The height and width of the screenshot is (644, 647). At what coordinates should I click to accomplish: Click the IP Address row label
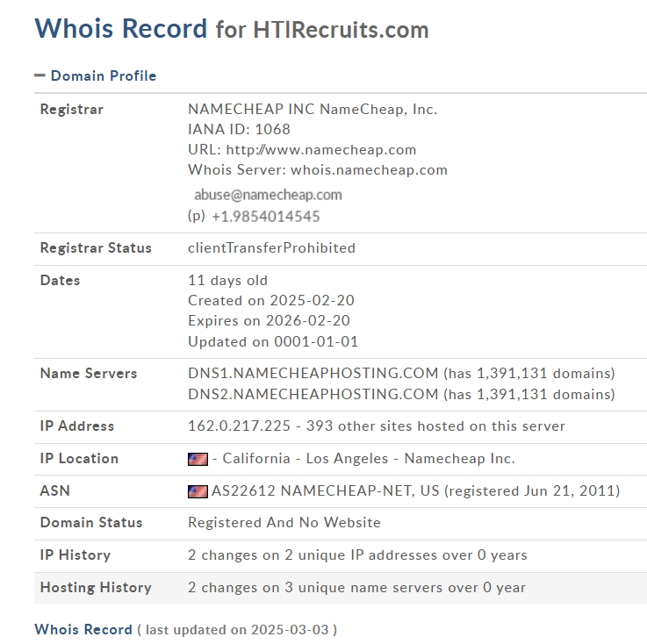77,426
